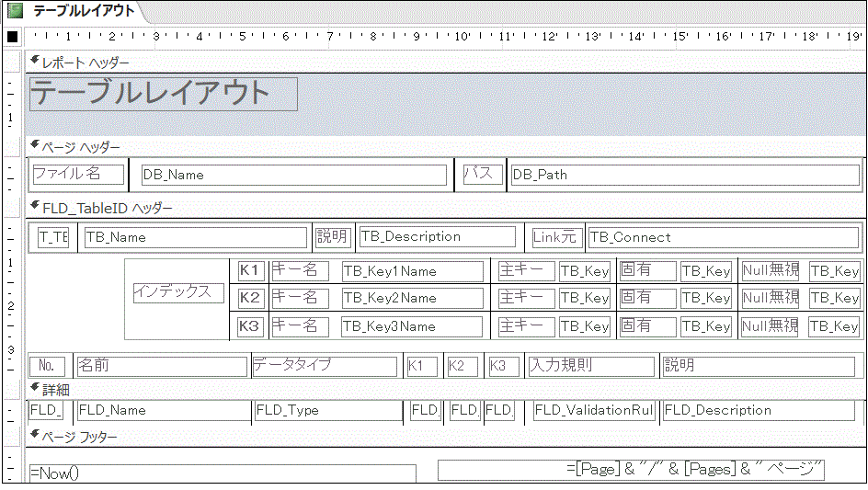
Task: Select the K1 index label box
Action: pos(250,270)
